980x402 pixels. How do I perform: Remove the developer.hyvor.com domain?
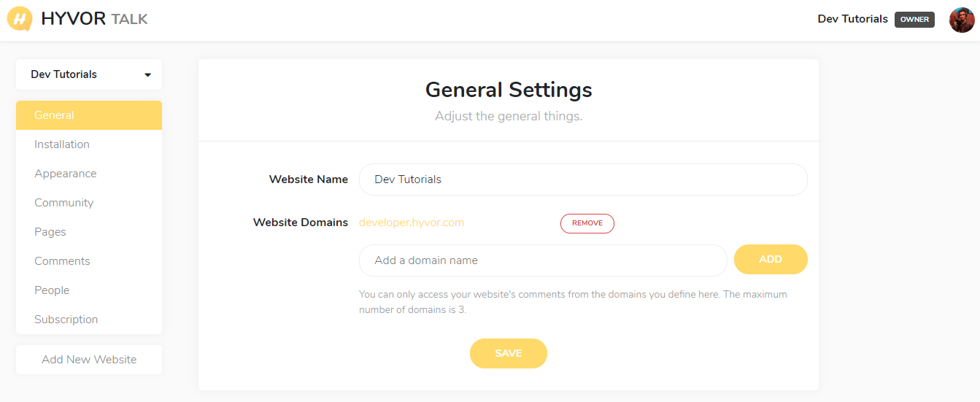[x=587, y=223]
